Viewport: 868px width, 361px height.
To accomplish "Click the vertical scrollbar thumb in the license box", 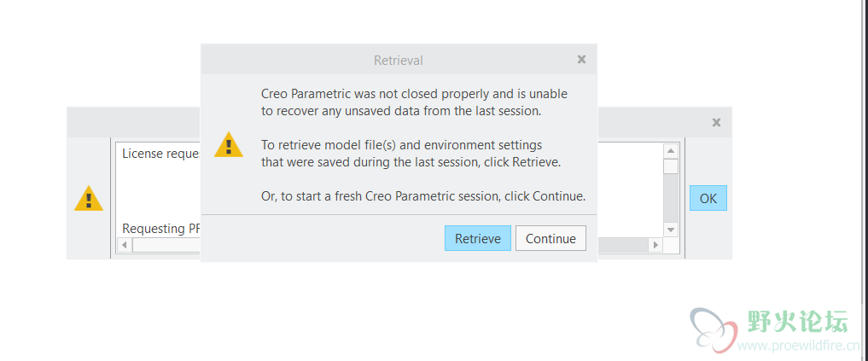I will coord(671,166).
